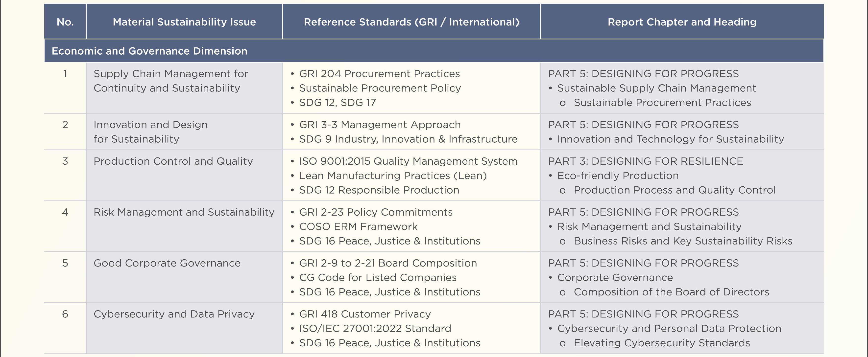Viewport: 868px width, 357px height.
Task: Select 'Sustainable Procurement Policy' bullet
Action: click(x=380, y=88)
